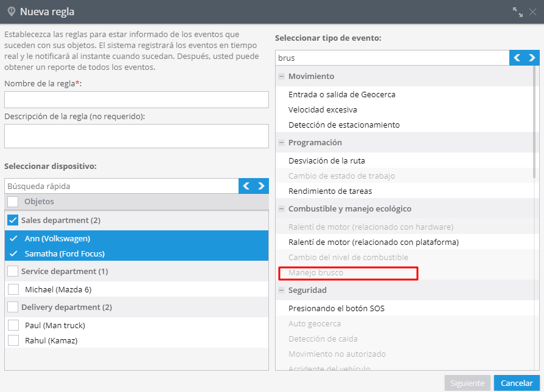Collapse the Movimiento event group
This screenshot has height=392, width=544.
tap(281, 76)
